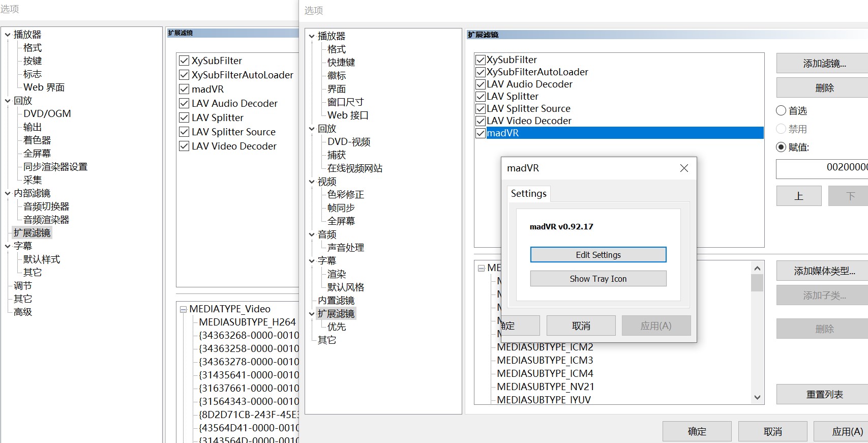Screen dimensions: 868x443
Task: Toggle LAV Splitter Source checkbox in right window
Action: pos(481,108)
